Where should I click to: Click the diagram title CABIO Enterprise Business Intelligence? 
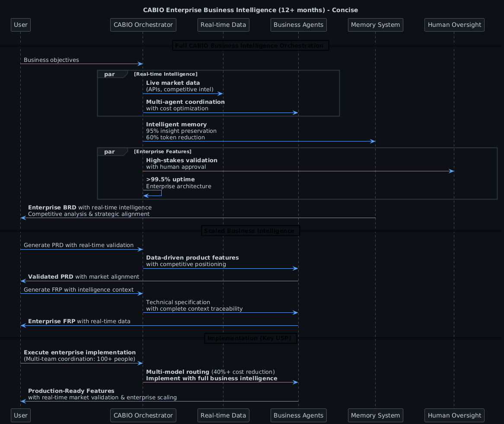[250, 10]
